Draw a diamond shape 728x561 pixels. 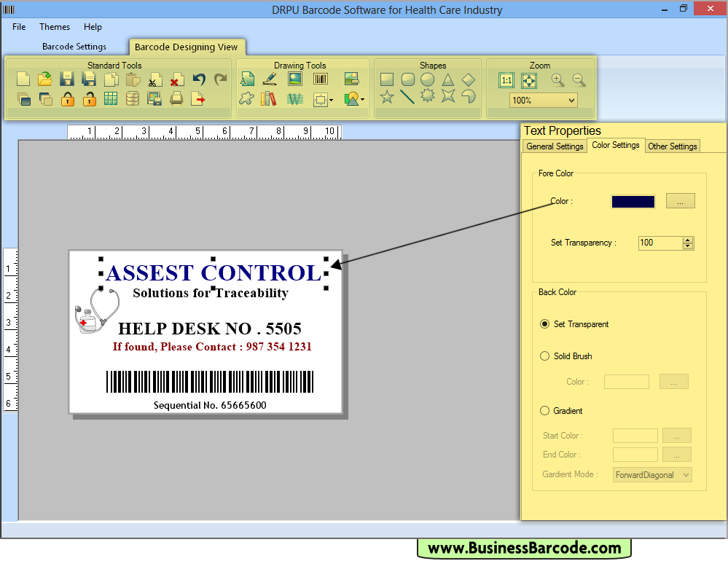point(469,79)
